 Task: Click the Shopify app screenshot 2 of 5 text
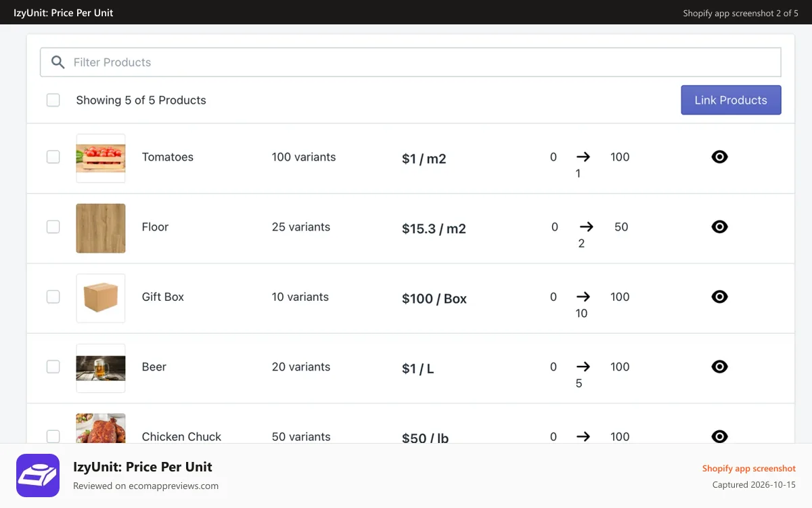pyautogui.click(x=740, y=13)
